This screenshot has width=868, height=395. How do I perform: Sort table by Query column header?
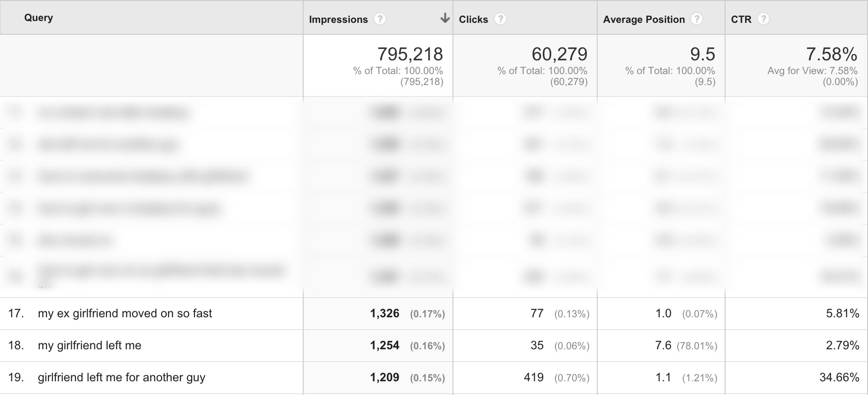click(x=39, y=18)
